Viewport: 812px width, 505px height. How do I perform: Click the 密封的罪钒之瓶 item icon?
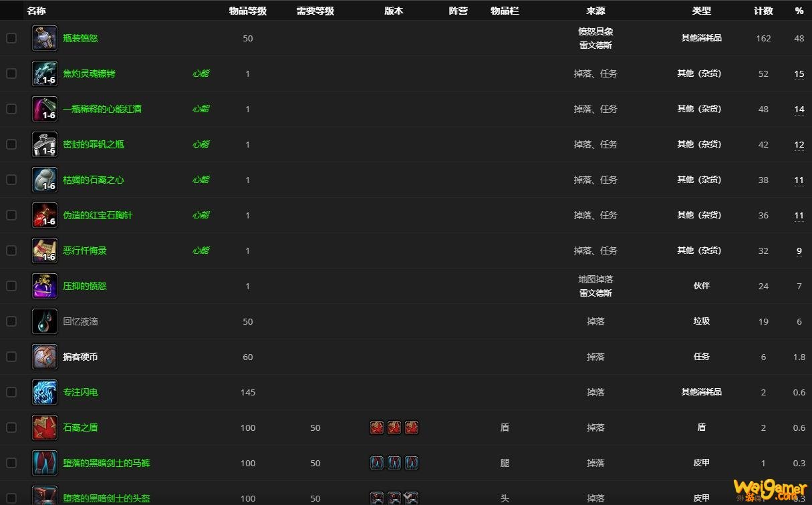pyautogui.click(x=45, y=144)
